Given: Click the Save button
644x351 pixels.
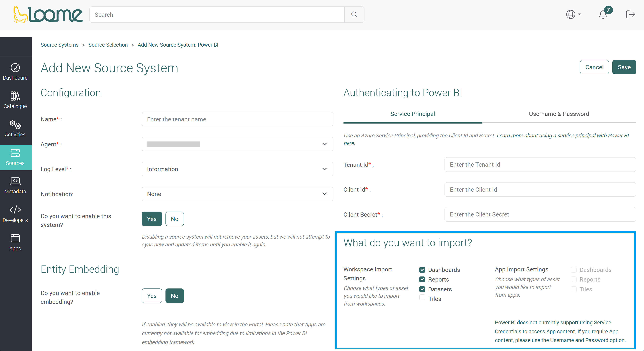Looking at the screenshot, I should point(624,67).
